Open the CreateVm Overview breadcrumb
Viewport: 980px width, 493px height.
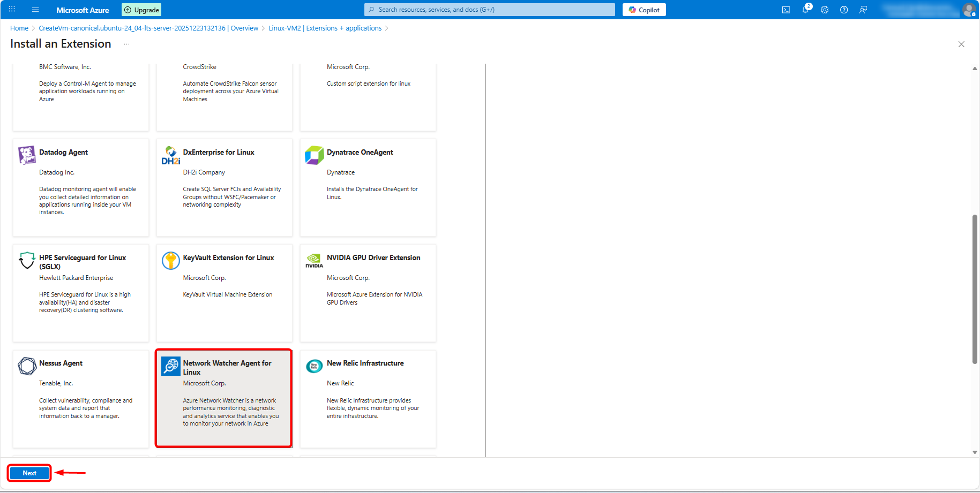click(x=148, y=28)
